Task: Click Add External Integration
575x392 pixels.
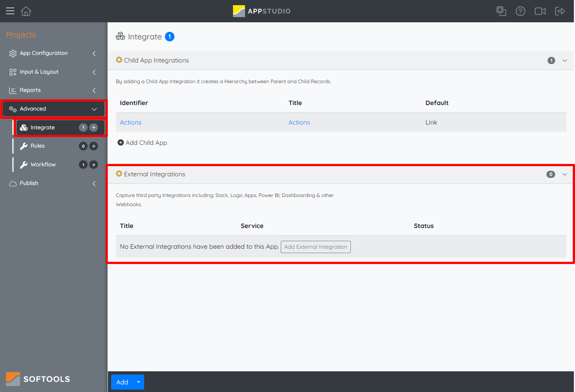Action: (x=315, y=247)
